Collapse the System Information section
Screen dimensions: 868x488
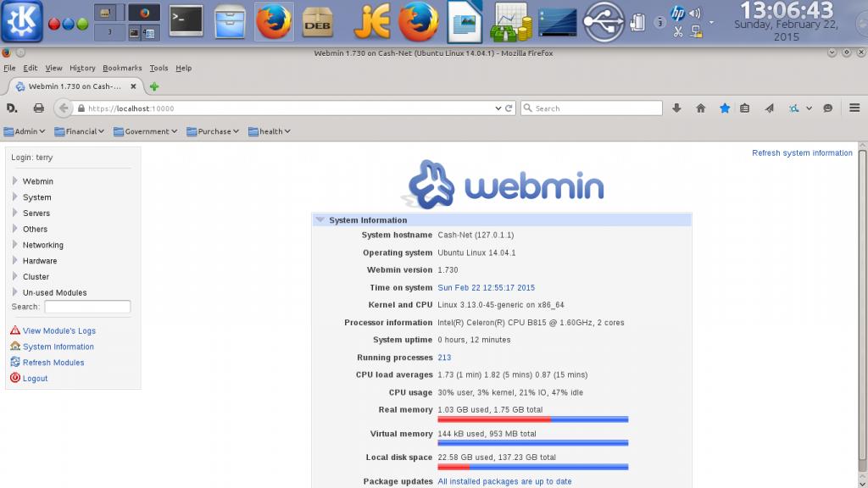(320, 220)
